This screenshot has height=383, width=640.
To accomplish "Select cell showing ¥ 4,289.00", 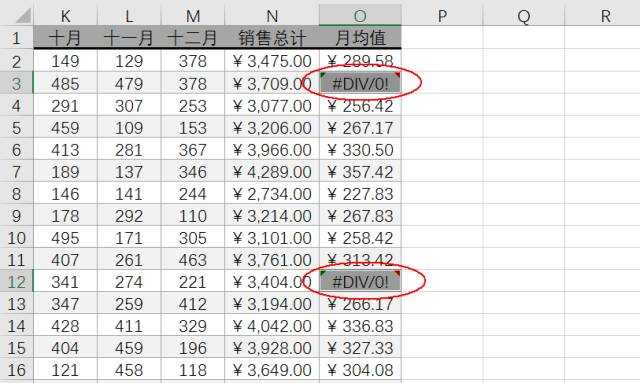I will pyautogui.click(x=272, y=171).
